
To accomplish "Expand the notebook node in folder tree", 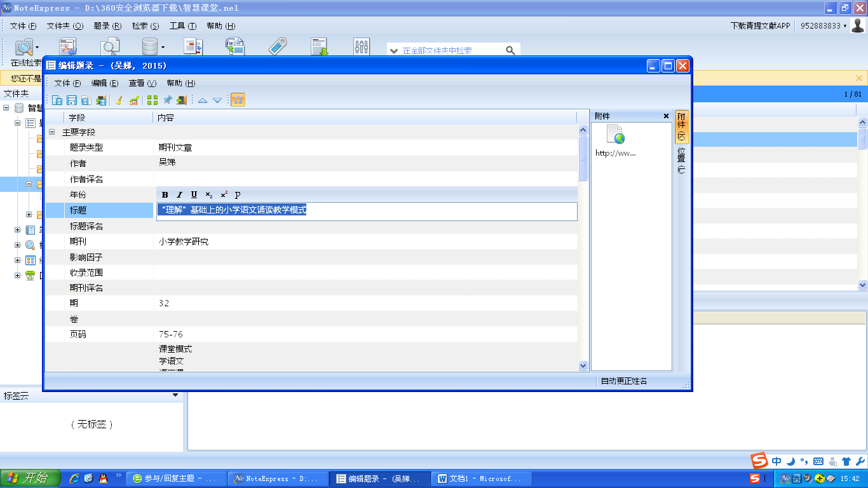I will (x=18, y=230).
